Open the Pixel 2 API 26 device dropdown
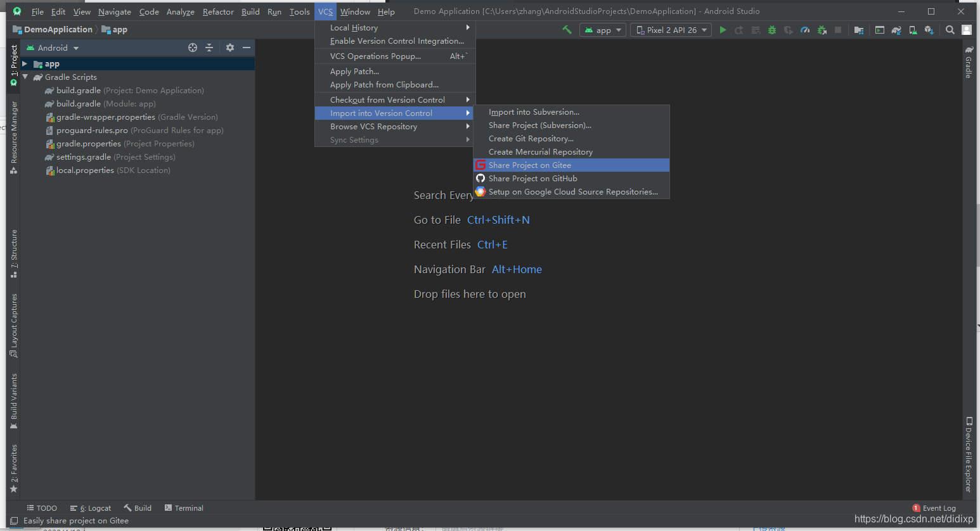980x531 pixels. [x=671, y=30]
